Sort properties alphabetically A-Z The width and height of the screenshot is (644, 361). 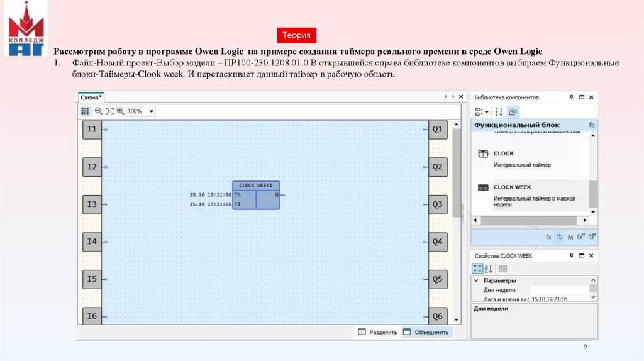click(488, 269)
